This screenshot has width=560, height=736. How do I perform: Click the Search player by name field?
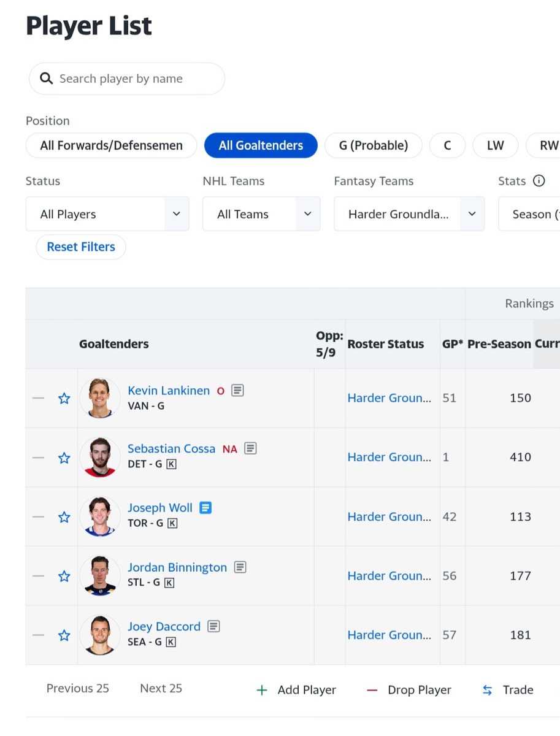127,79
